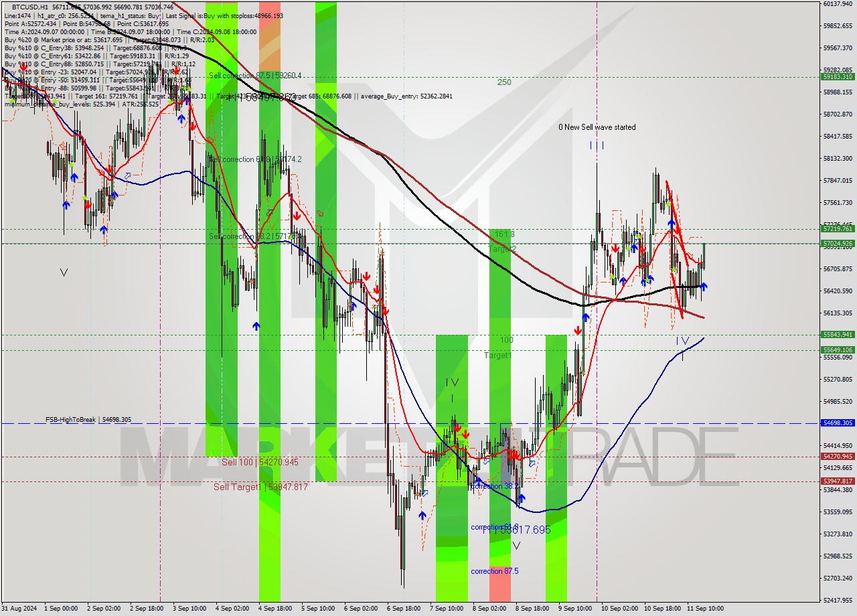Click the 57561.730 axis price value
857x616 pixels.
coord(837,202)
